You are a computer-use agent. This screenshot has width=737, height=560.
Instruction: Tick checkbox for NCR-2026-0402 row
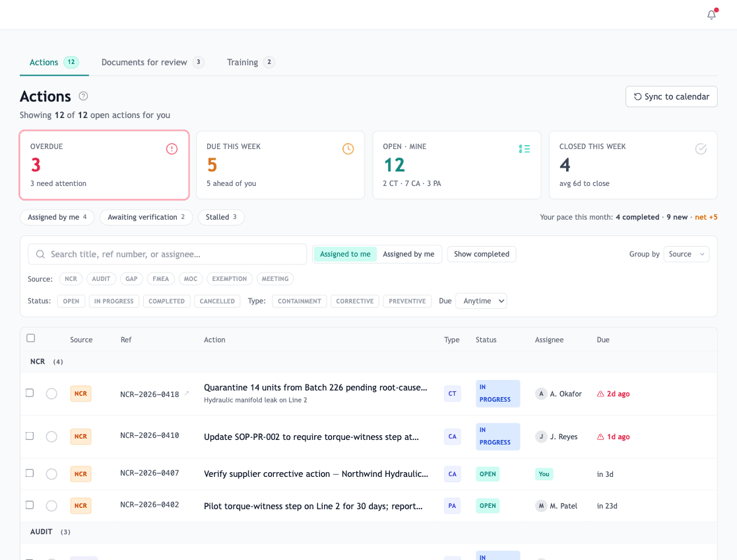click(x=30, y=505)
